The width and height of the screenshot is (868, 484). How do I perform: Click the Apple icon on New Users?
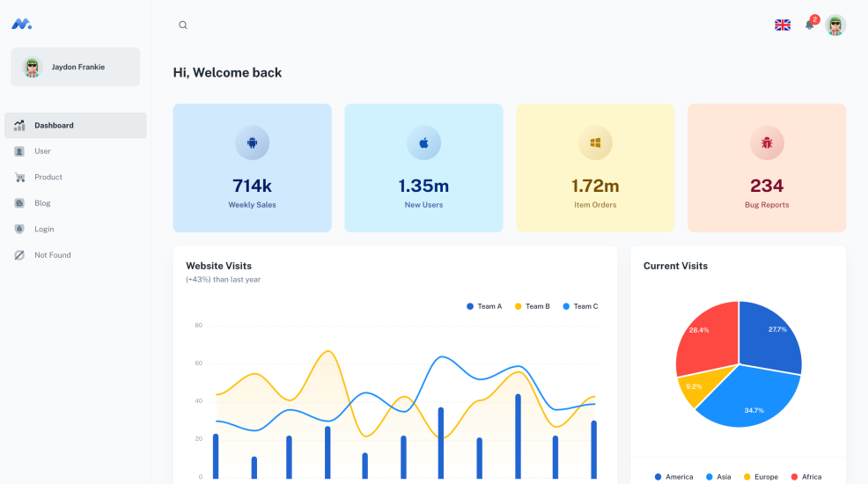tap(423, 143)
